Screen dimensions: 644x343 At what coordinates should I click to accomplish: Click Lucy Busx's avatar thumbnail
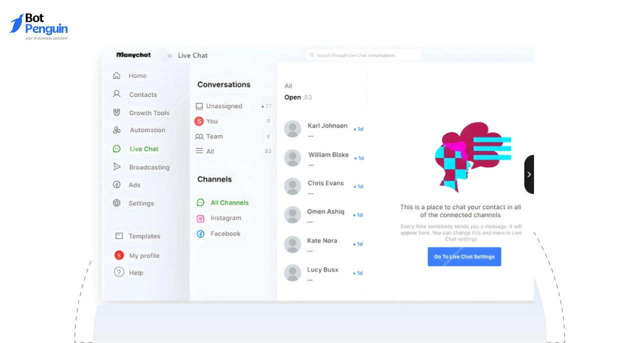292,273
